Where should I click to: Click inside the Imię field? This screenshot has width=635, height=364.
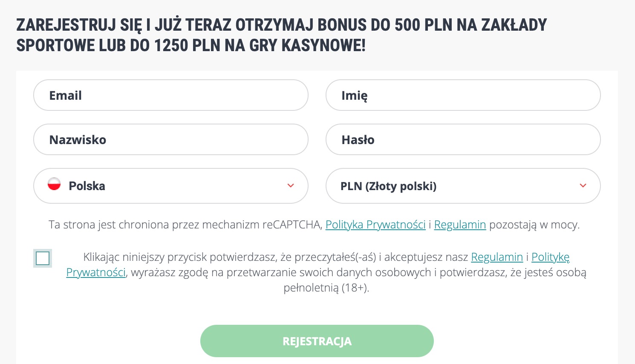tap(463, 95)
